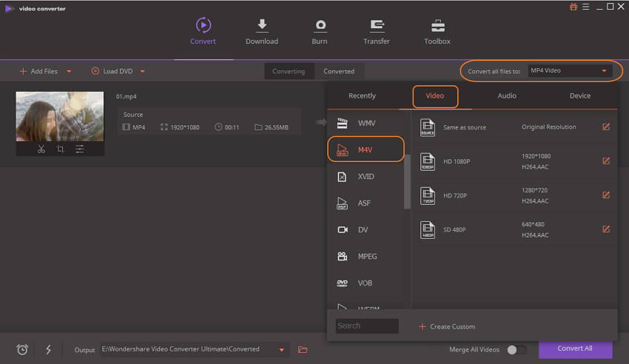
Task: Switch to the Audio tab
Action: click(507, 96)
